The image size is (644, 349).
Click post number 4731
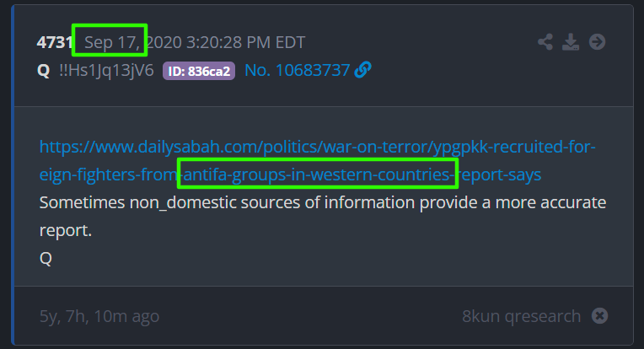click(54, 42)
